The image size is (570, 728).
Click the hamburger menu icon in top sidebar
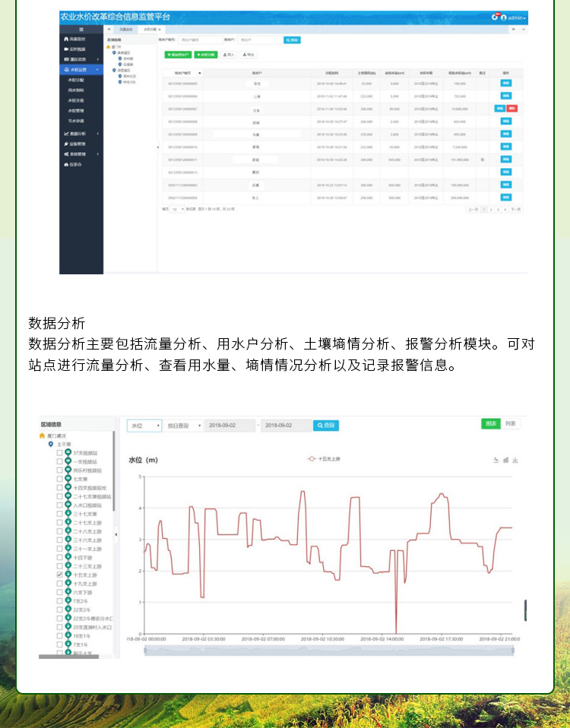pos(81,28)
